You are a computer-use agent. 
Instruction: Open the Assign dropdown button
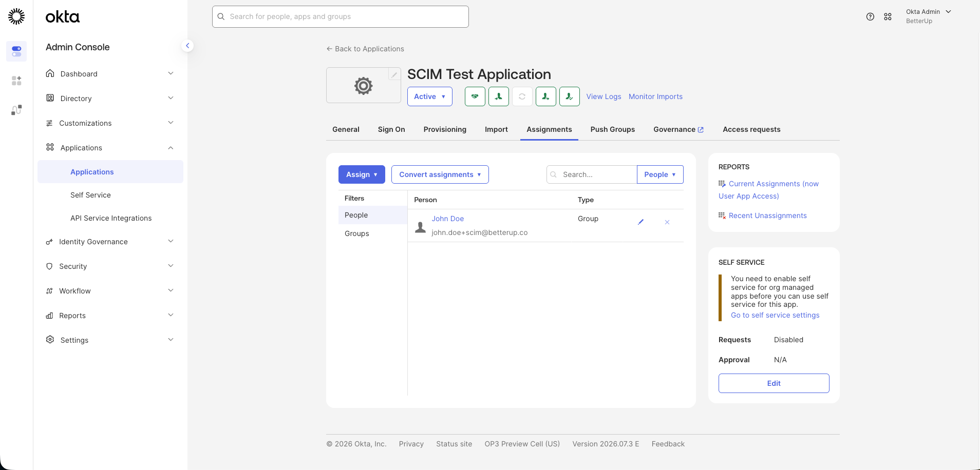point(362,174)
